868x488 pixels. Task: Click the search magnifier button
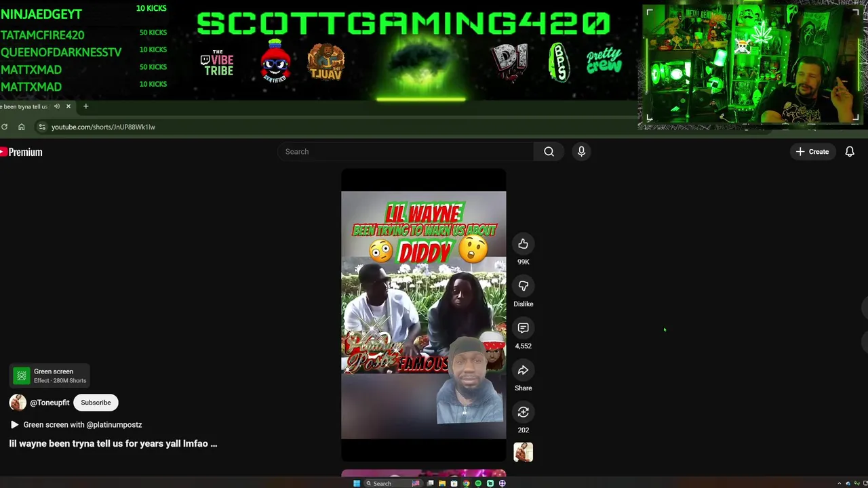(549, 152)
